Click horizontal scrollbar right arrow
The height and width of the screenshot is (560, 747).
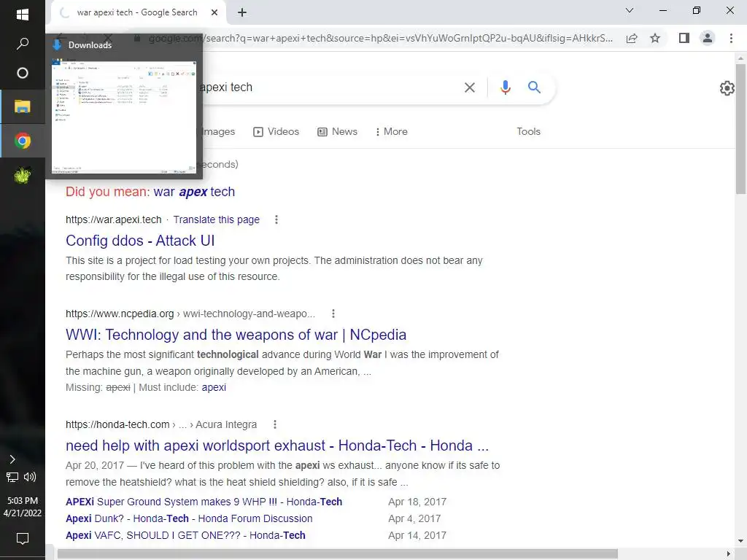(x=729, y=554)
